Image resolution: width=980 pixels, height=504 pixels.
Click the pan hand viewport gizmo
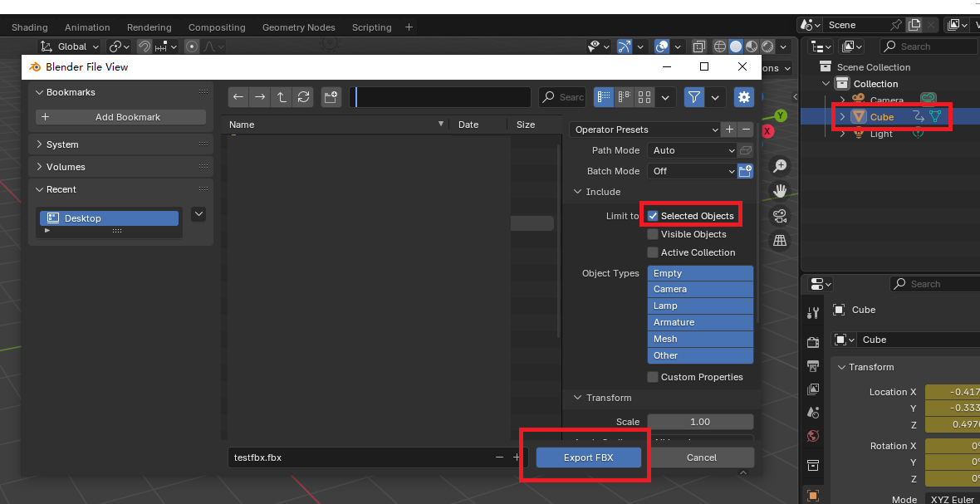click(x=779, y=190)
